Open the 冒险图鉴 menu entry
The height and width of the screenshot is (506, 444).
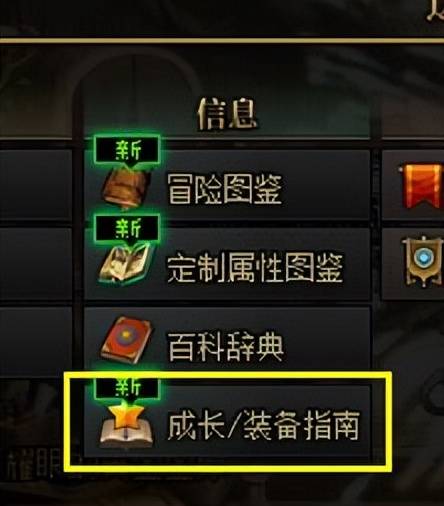point(227,185)
